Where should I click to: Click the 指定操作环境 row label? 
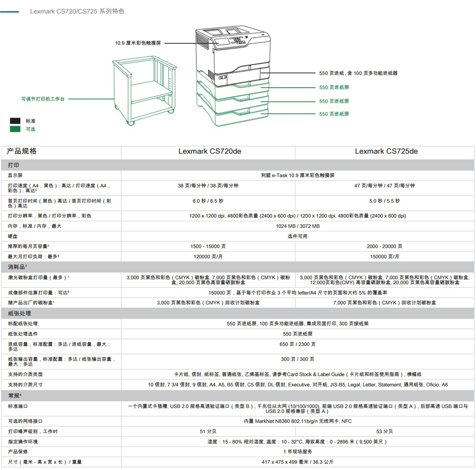(x=23, y=441)
